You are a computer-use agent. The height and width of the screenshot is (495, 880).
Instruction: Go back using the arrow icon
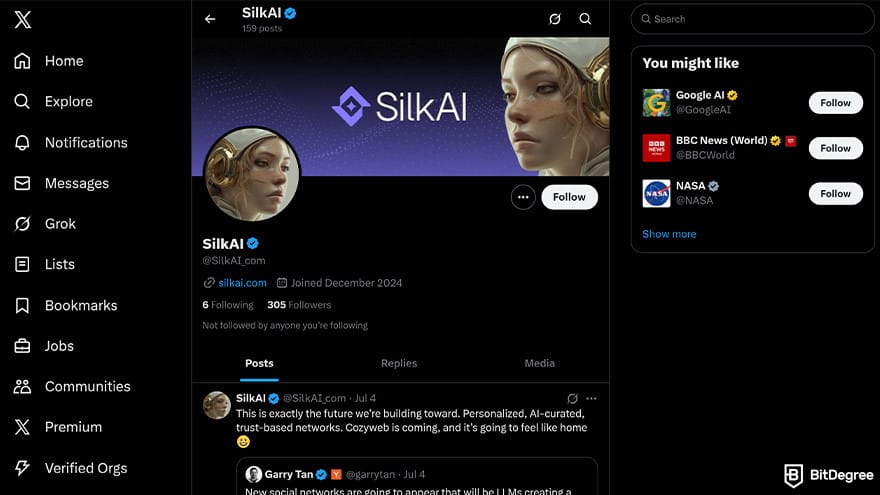point(210,19)
